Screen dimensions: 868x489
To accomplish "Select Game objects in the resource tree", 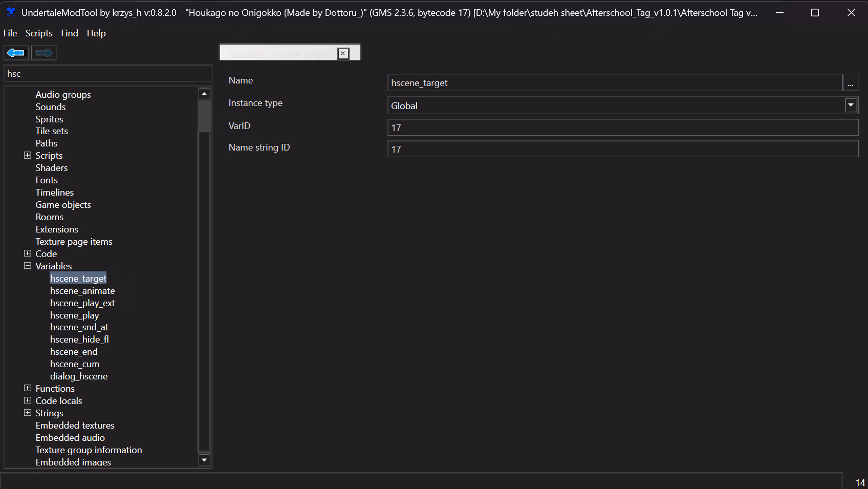I will [x=63, y=205].
